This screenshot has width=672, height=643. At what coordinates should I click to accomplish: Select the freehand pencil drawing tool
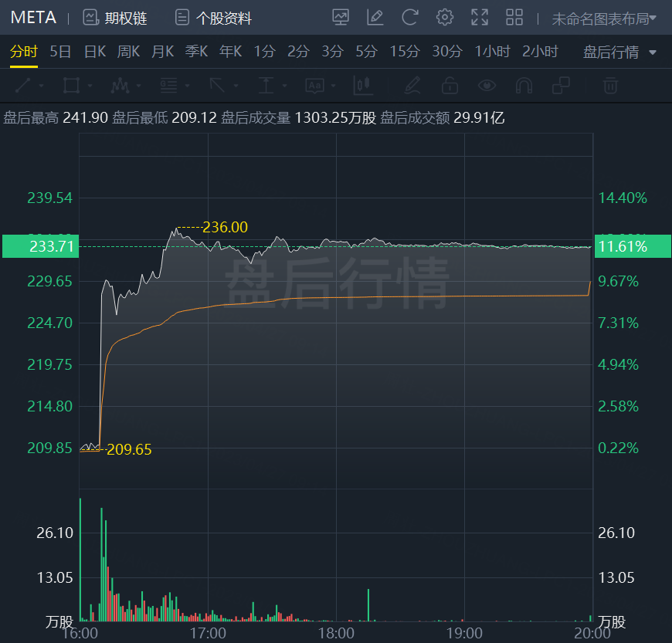point(412,86)
